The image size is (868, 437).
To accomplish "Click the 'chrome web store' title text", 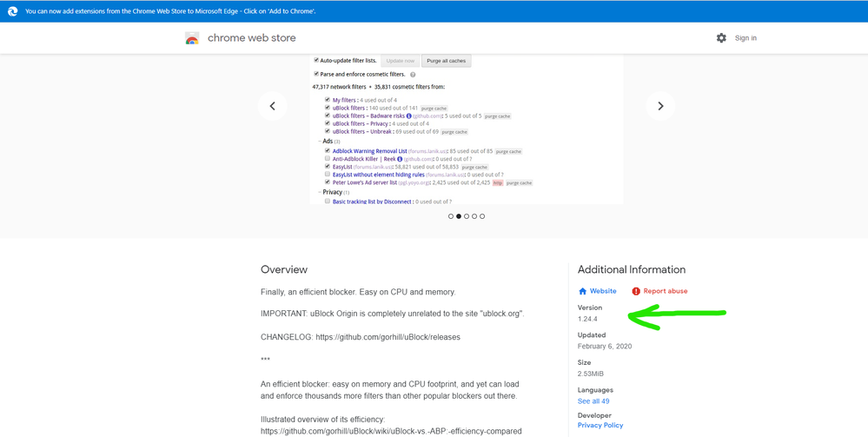I will 252,37.
